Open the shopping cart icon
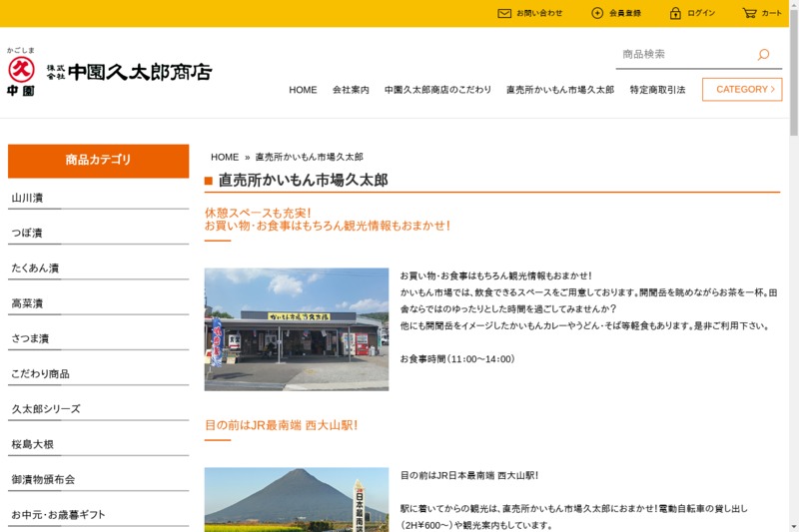The height and width of the screenshot is (532, 799). pyautogui.click(x=749, y=13)
